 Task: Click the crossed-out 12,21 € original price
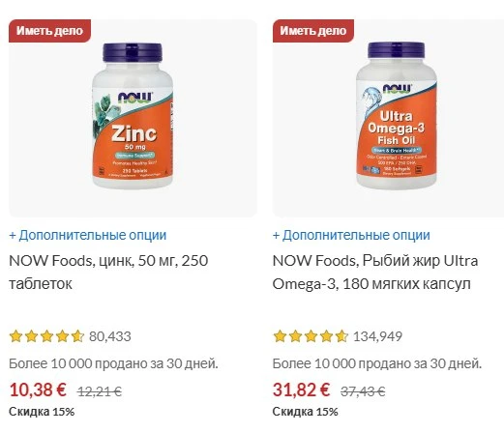pos(99,391)
